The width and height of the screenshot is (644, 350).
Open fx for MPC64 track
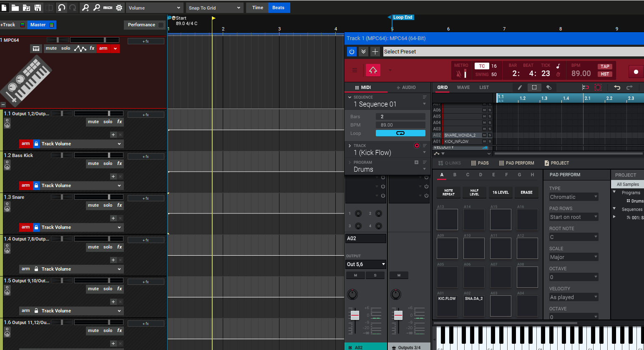click(92, 48)
